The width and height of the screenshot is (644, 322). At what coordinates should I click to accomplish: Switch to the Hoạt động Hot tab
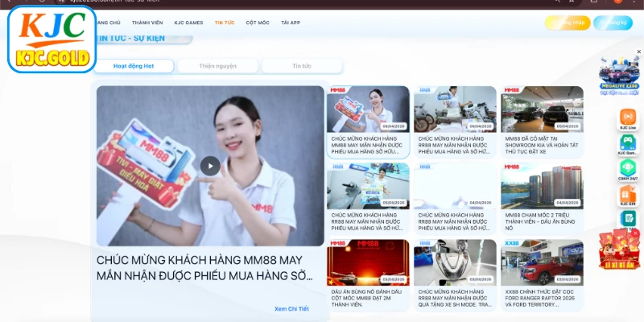click(x=134, y=66)
